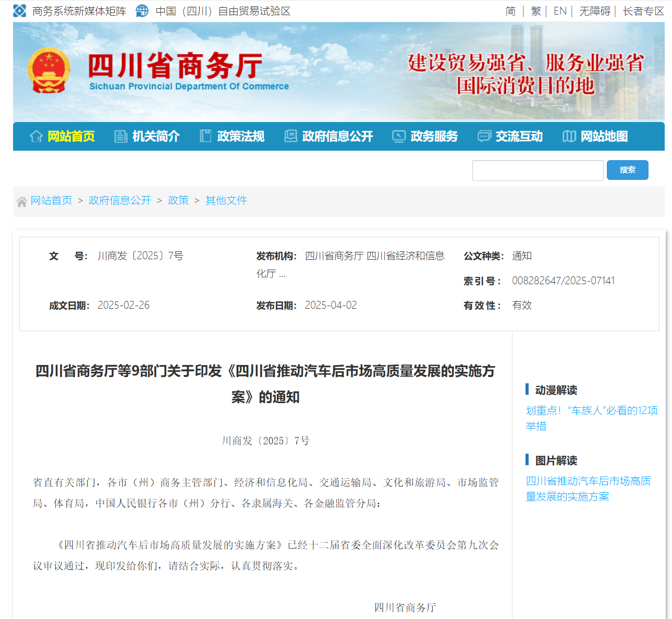Click into the search text box

537,171
